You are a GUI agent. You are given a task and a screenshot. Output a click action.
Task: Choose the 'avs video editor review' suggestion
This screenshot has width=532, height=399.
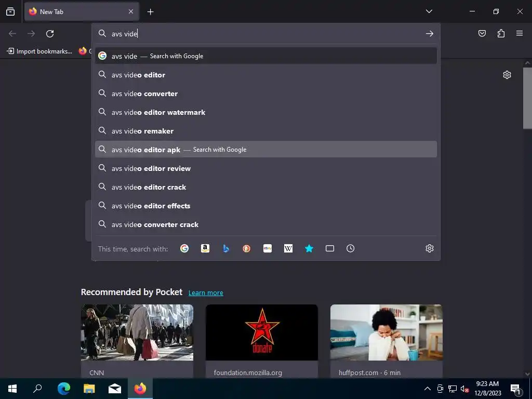tap(266, 168)
